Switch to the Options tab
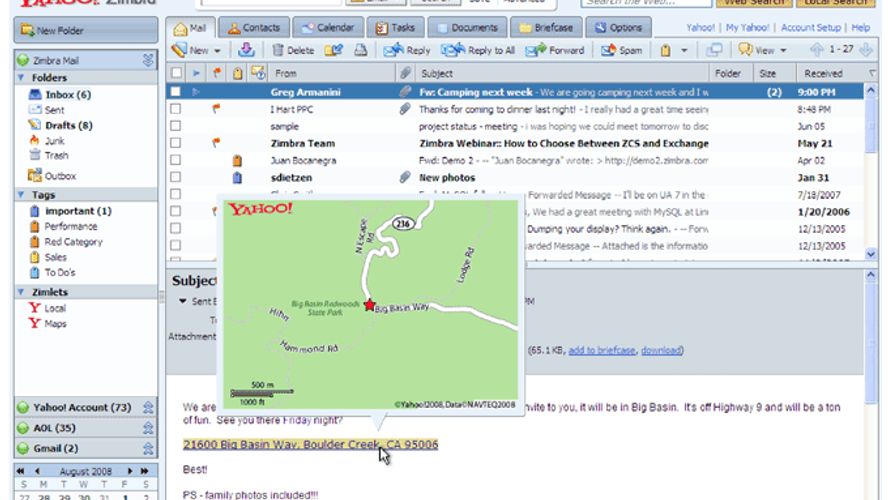Screen dimensions: 888x500 618,27
